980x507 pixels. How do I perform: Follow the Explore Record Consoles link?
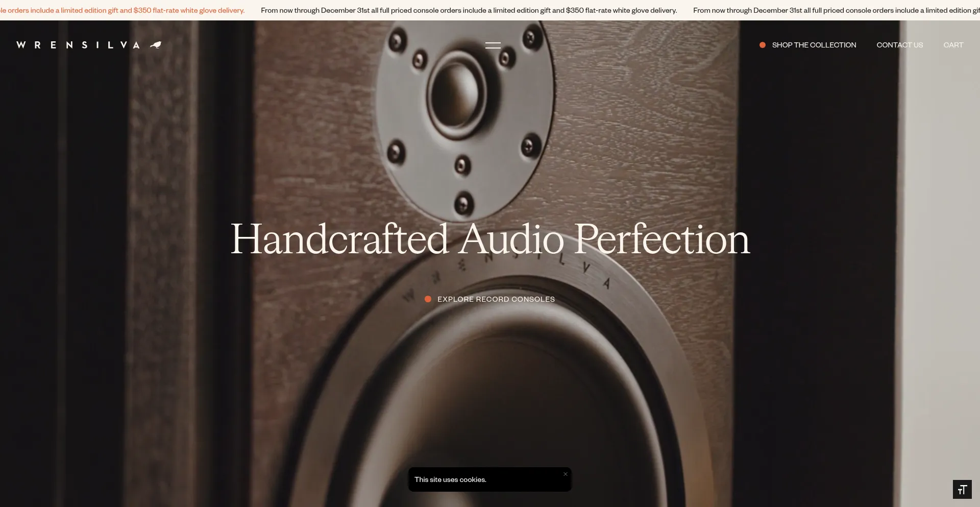tap(496, 299)
